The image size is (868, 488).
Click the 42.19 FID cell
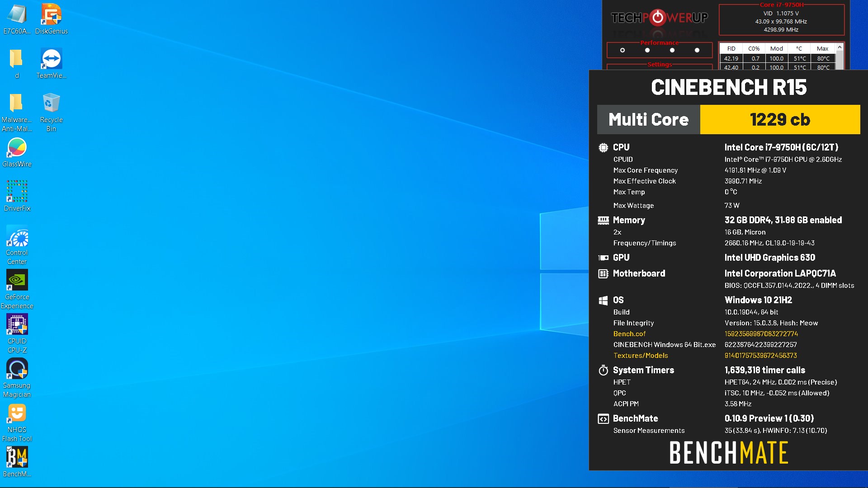coord(731,58)
